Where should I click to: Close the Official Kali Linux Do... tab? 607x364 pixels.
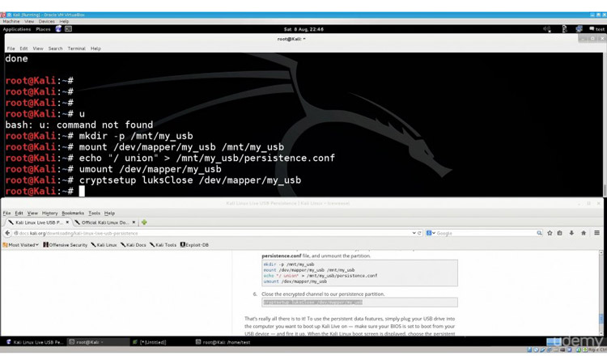tap(134, 222)
